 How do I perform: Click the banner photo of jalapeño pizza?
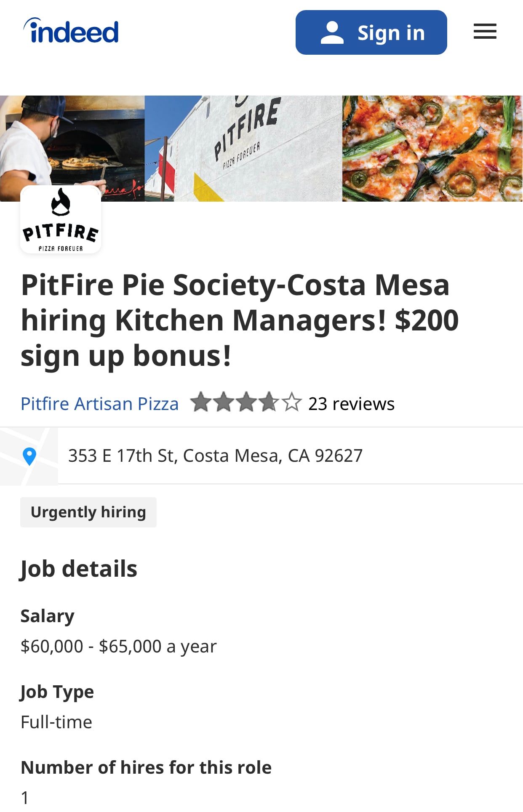[x=432, y=148]
